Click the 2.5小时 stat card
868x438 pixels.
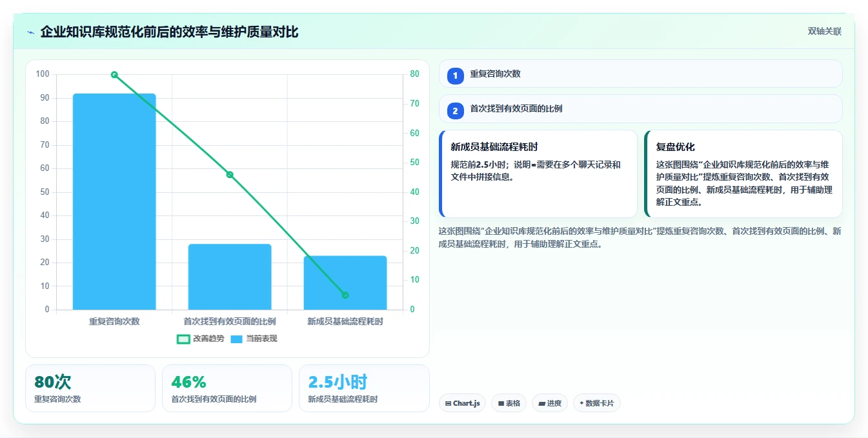364,388
